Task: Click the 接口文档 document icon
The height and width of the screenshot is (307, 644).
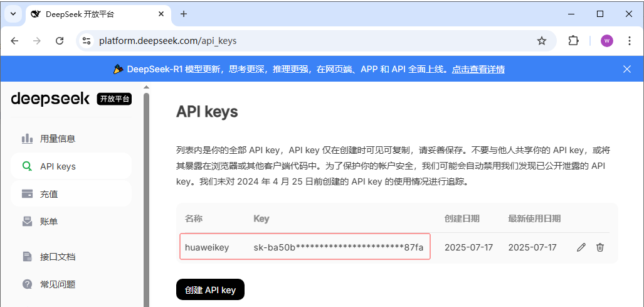Action: pos(27,257)
